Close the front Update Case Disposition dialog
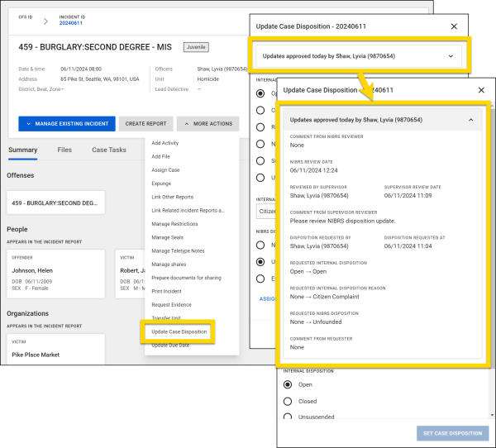496x448 pixels. tap(481, 89)
